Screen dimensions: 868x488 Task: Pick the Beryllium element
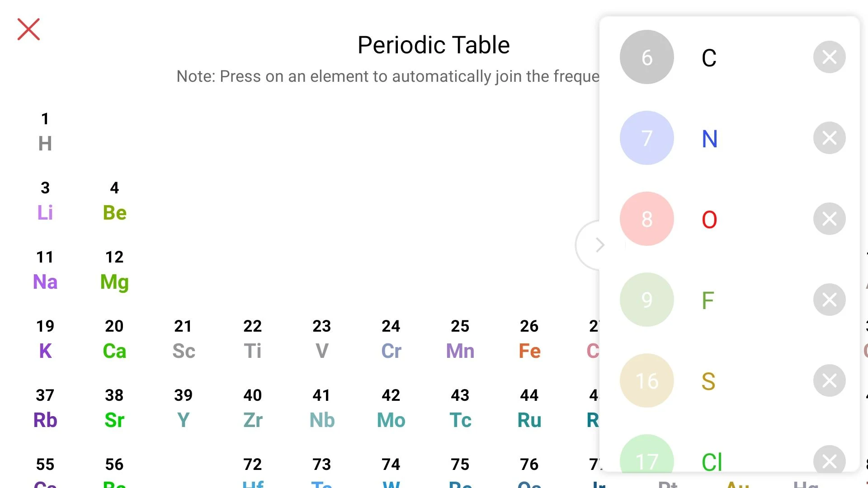(114, 201)
